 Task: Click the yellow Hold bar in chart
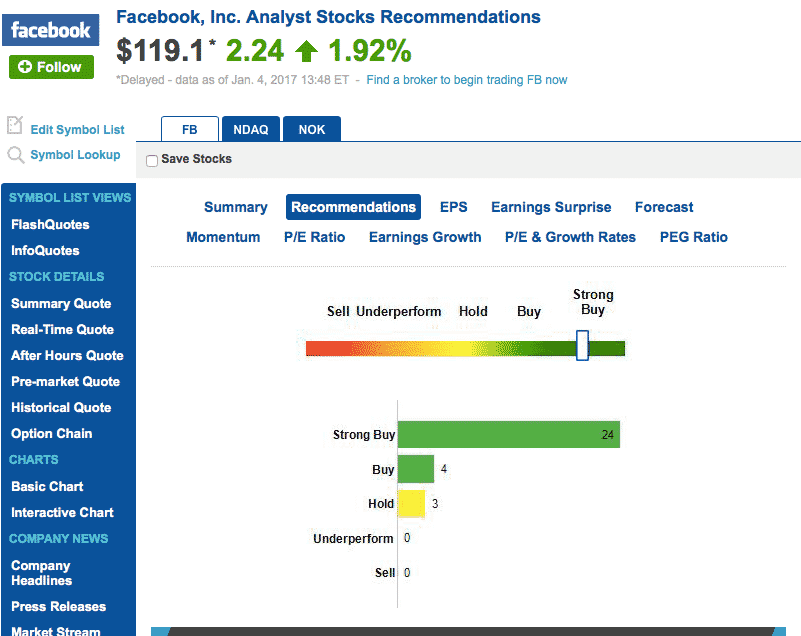tap(412, 503)
